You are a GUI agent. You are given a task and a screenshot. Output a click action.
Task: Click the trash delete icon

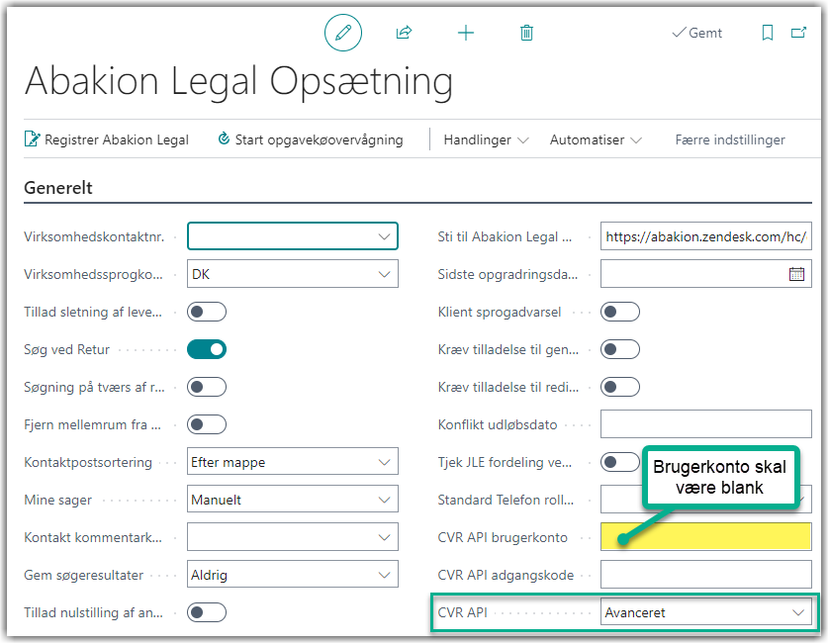(526, 33)
